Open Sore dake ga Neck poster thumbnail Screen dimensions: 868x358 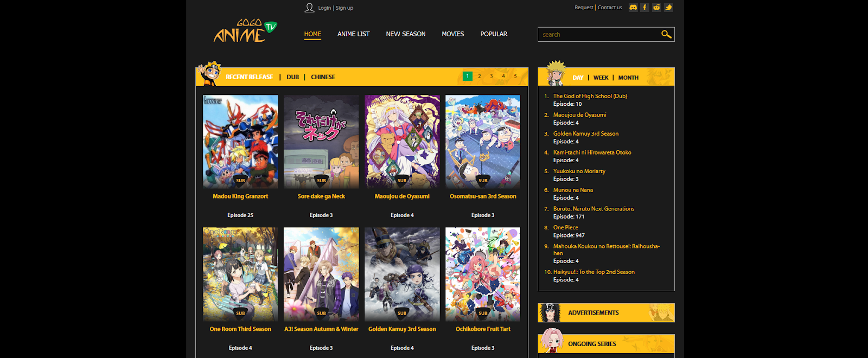tap(321, 142)
